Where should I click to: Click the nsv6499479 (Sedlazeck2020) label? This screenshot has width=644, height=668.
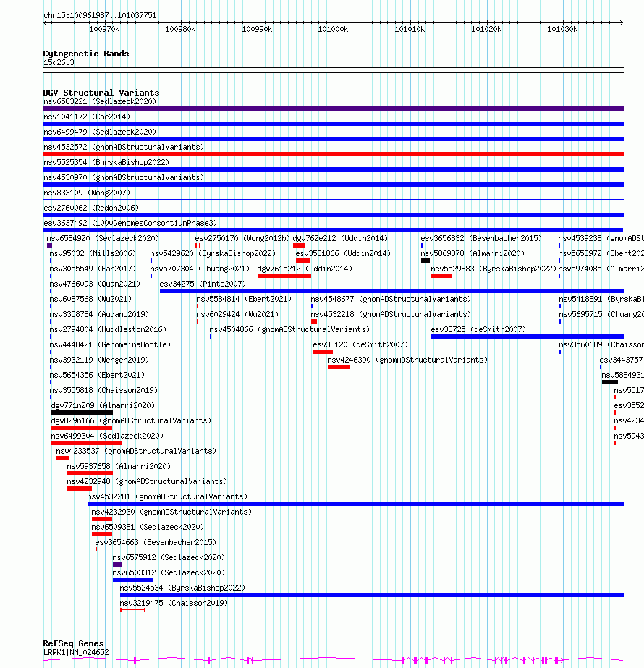tap(100, 132)
